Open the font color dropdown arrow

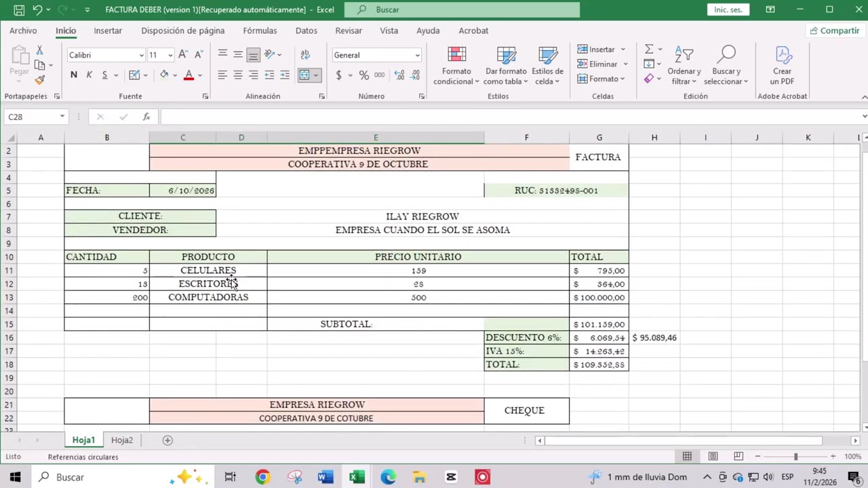pyautogui.click(x=200, y=75)
